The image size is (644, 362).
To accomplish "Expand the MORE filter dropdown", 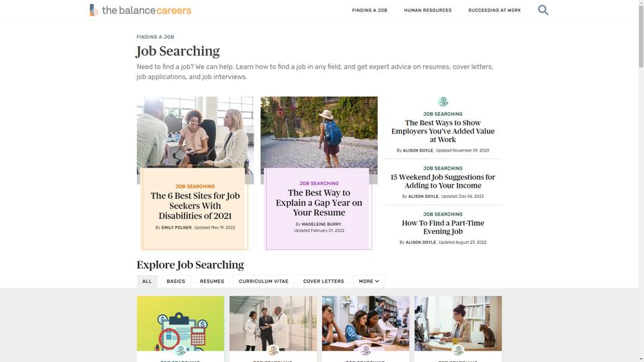I will [369, 281].
